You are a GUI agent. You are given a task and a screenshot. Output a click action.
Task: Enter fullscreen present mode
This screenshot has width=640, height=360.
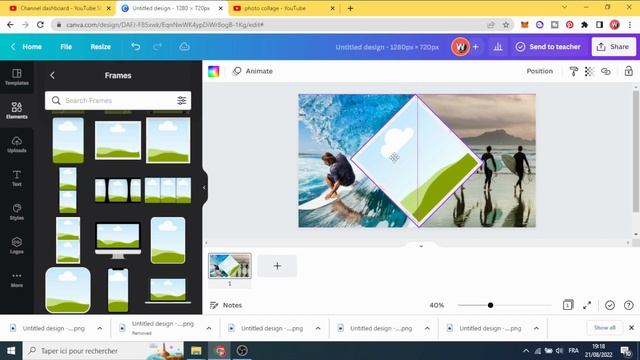click(x=587, y=305)
